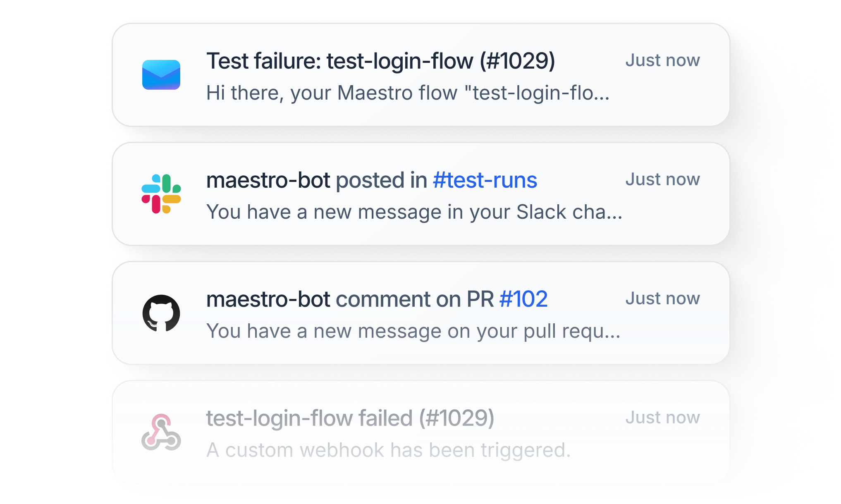
Task: Click 'Just now' on the webhook notification
Action: click(x=662, y=418)
